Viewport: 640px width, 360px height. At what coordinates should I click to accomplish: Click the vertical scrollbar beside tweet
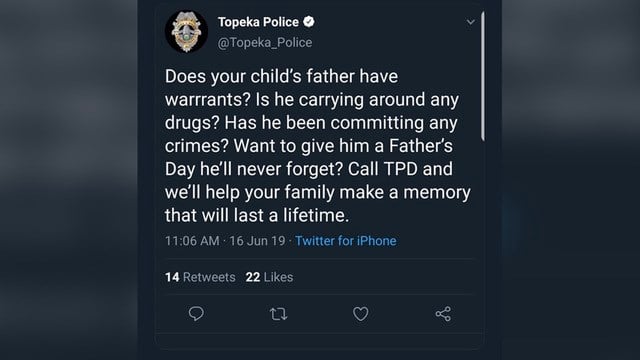pyautogui.click(x=483, y=76)
